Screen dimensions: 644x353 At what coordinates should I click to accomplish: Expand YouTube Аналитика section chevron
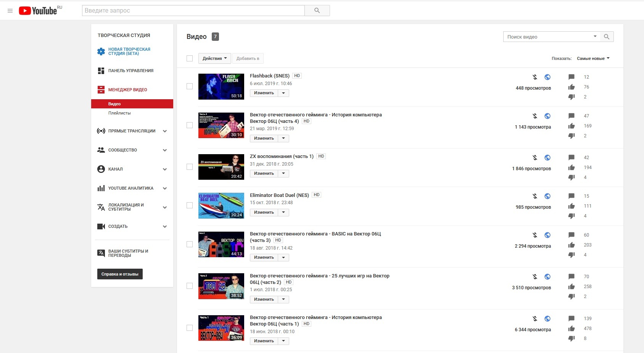point(165,188)
